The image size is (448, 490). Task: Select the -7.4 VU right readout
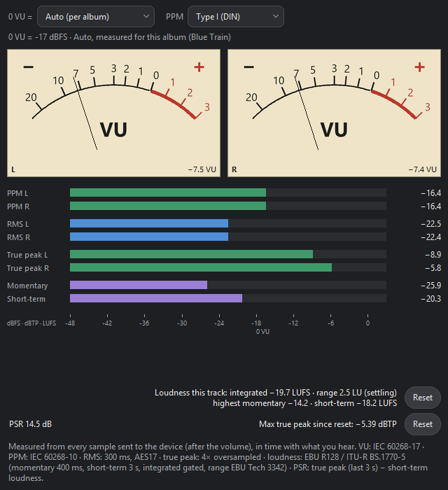(x=423, y=169)
